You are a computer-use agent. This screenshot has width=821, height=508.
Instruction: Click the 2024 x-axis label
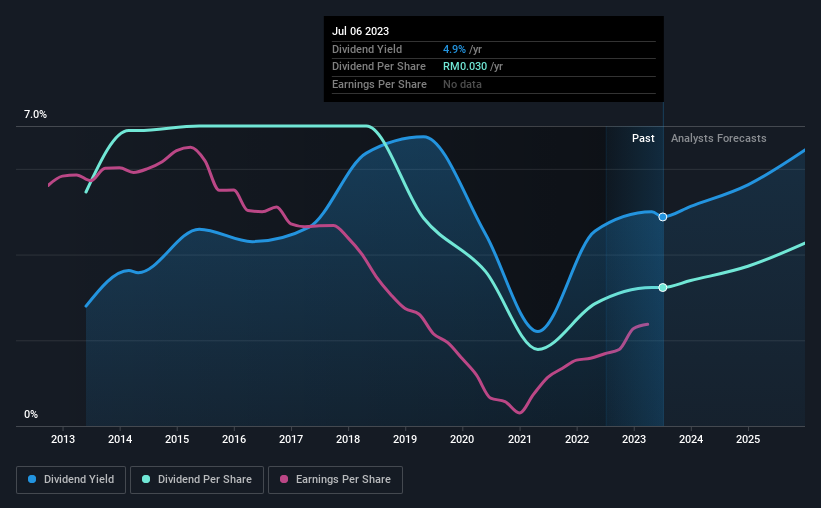(x=691, y=439)
